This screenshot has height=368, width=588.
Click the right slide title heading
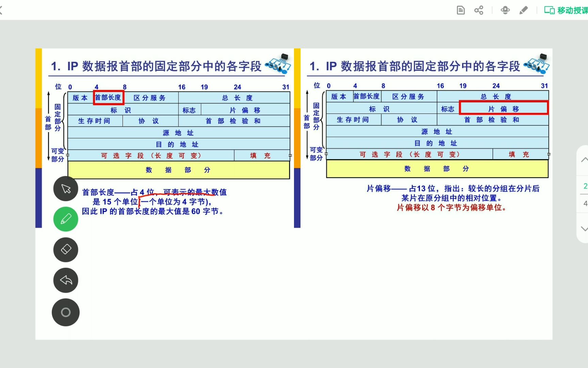tap(415, 66)
